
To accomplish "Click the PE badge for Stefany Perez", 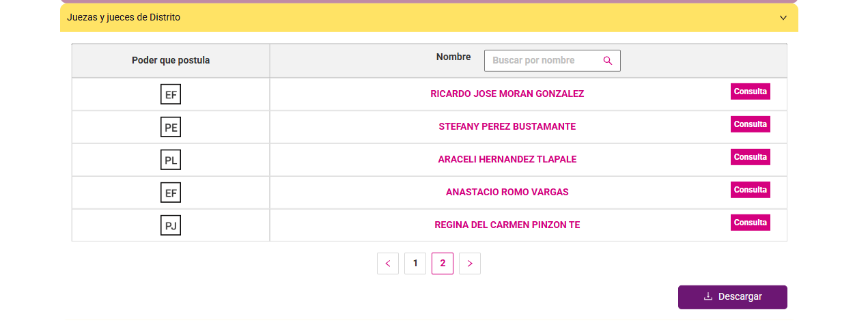I will coord(171,127).
